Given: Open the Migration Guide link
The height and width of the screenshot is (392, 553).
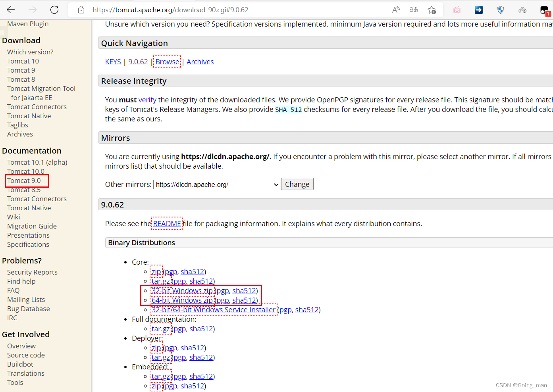Looking at the screenshot, I should pos(32,226).
